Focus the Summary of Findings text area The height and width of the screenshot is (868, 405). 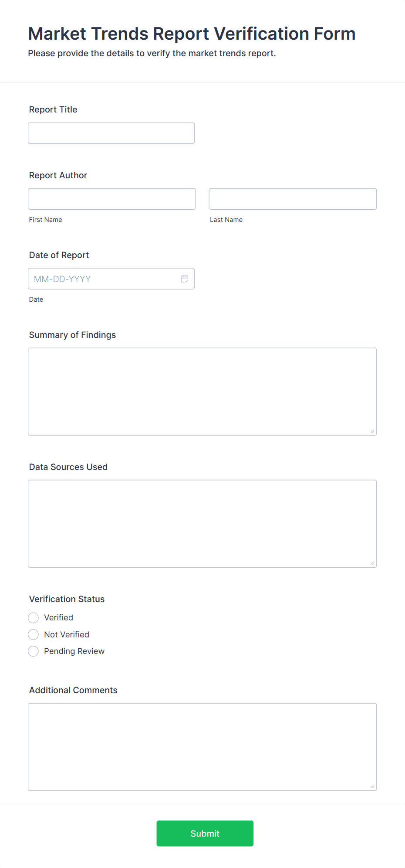tap(202, 391)
